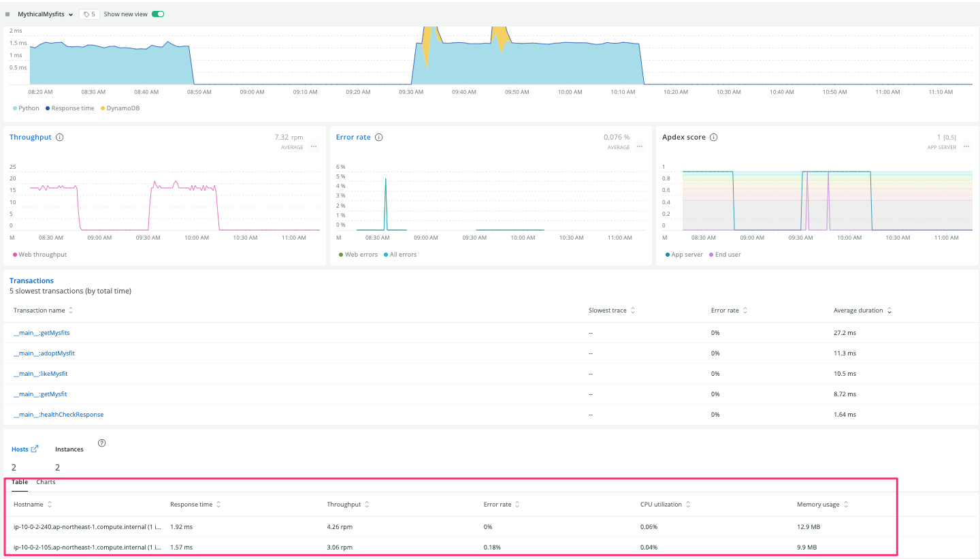Viewport: 980px width, 559px height.
Task: Disable the Show new view toggle
Action: coord(157,14)
